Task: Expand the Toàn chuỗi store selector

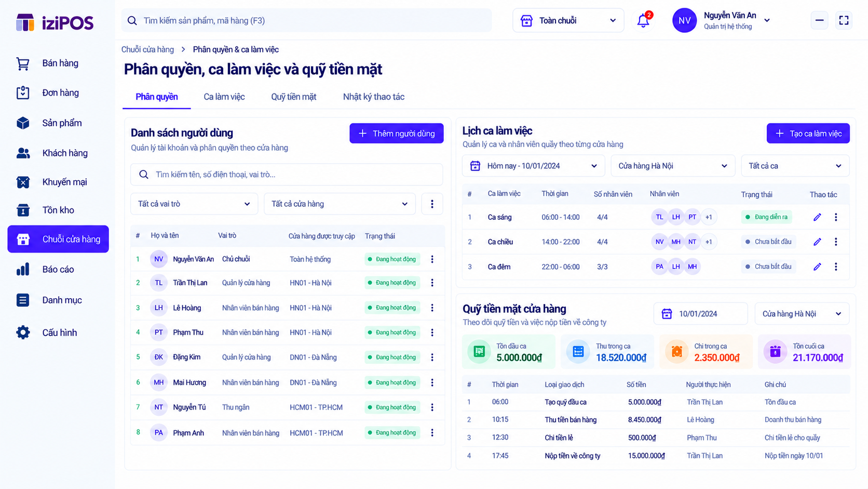Action: click(x=568, y=21)
